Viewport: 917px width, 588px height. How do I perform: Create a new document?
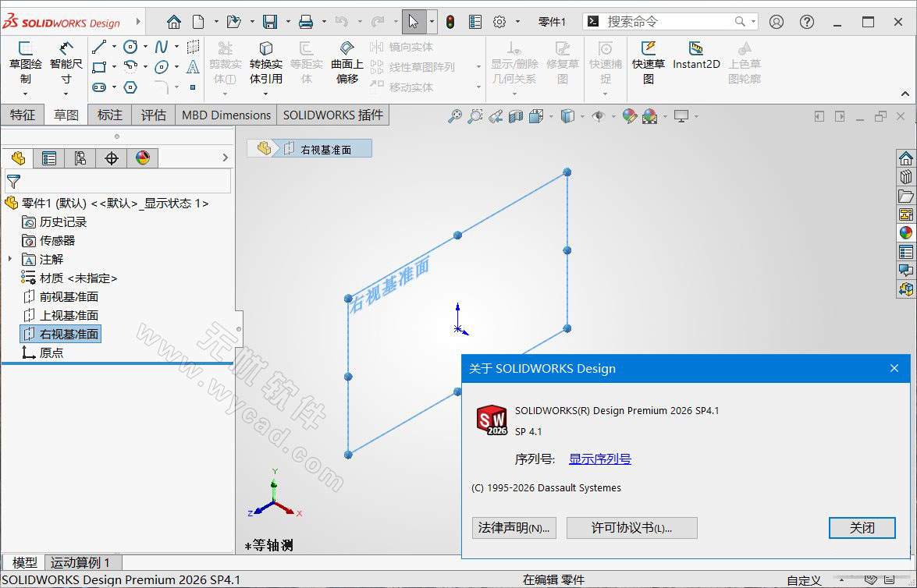(199, 22)
